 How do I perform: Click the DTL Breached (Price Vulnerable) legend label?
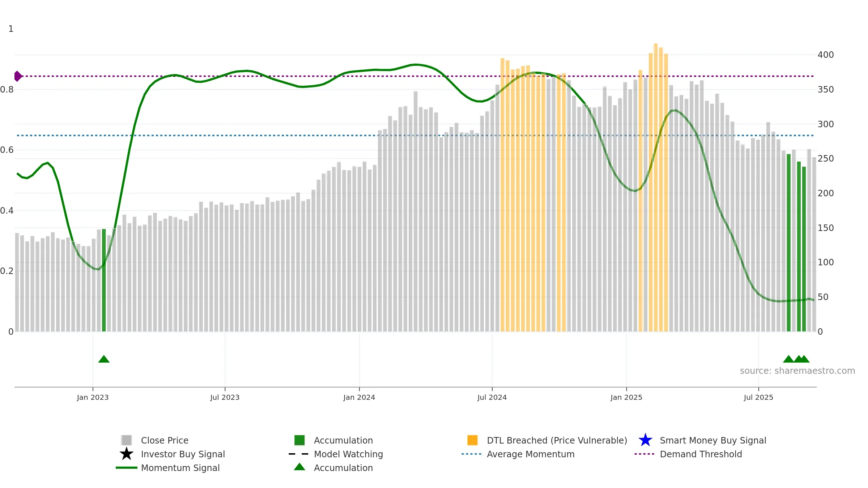pos(557,440)
